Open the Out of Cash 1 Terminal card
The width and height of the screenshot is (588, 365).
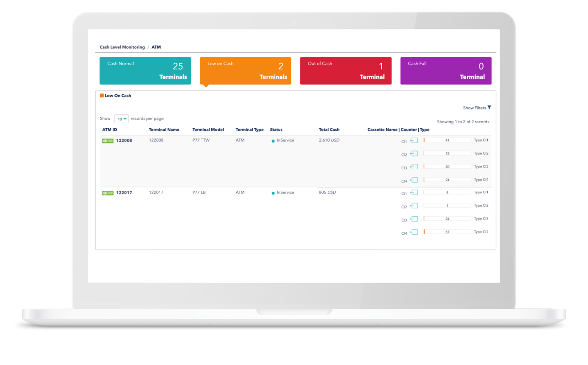[x=346, y=71]
